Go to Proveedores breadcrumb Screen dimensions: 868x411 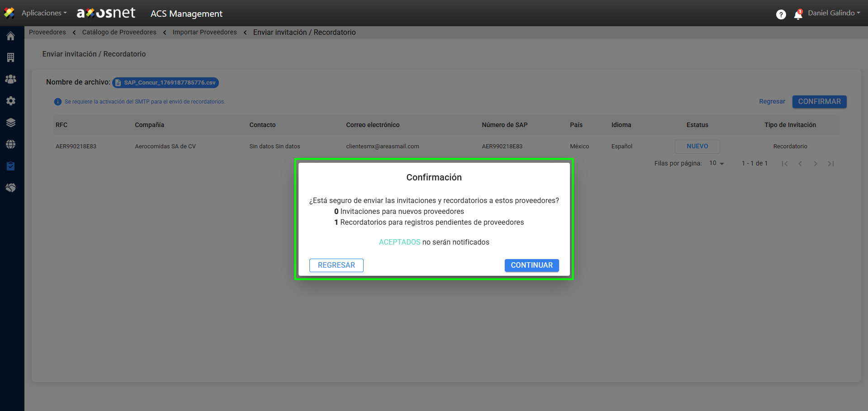[x=47, y=32]
